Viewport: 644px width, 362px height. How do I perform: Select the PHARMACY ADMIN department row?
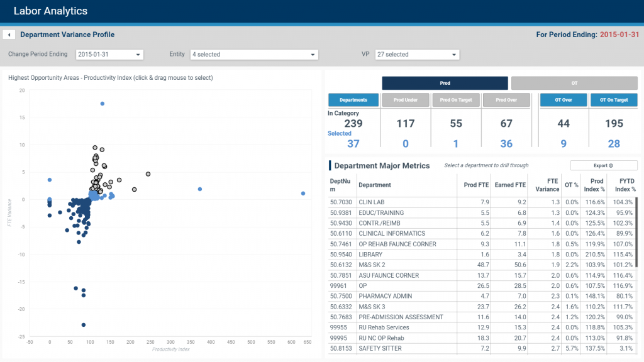[440, 296]
